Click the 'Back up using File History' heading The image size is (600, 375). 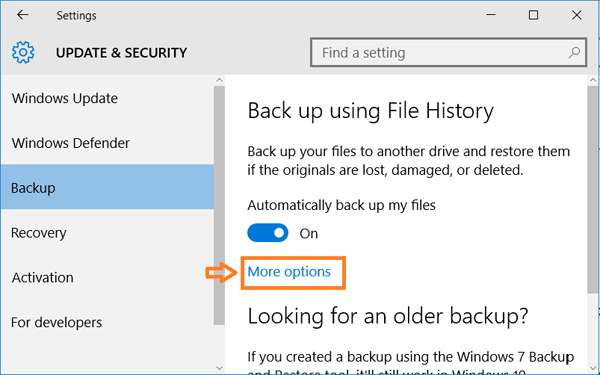[x=370, y=111]
